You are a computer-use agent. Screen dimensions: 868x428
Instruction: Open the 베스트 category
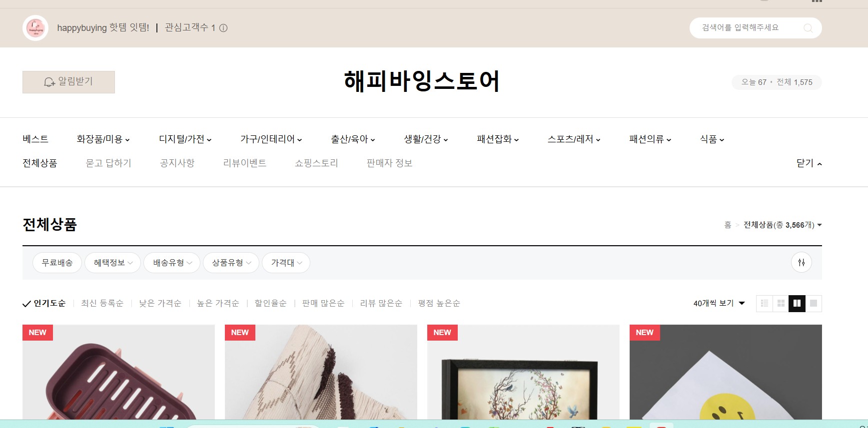point(35,139)
